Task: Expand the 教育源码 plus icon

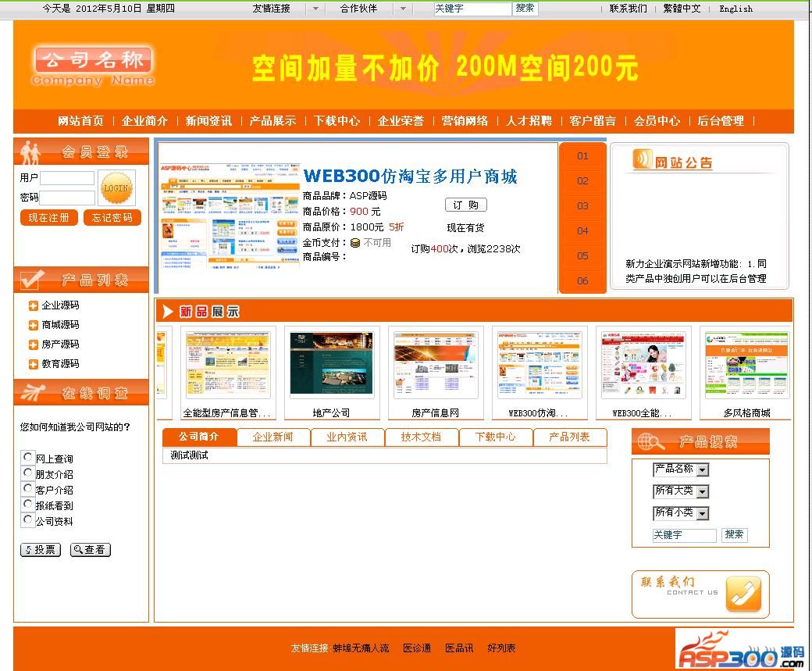Action: (33, 364)
